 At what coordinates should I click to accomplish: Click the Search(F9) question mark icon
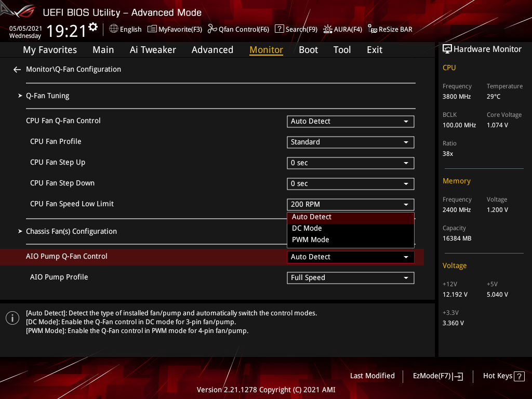[279, 29]
